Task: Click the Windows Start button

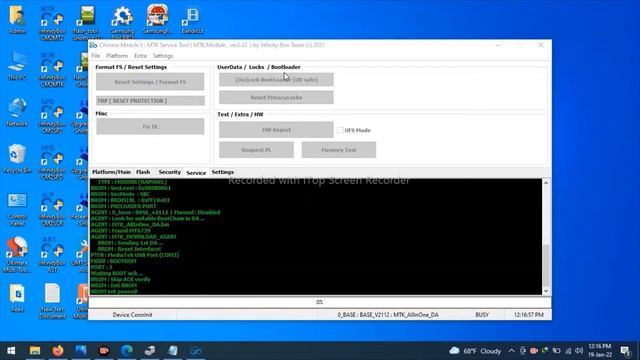Action: click(11, 351)
